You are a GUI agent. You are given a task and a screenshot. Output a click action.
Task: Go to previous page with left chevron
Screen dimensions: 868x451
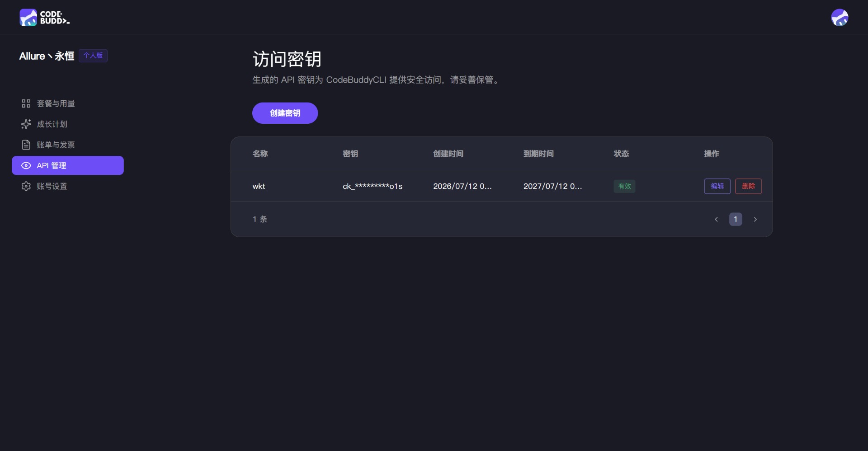716,220
